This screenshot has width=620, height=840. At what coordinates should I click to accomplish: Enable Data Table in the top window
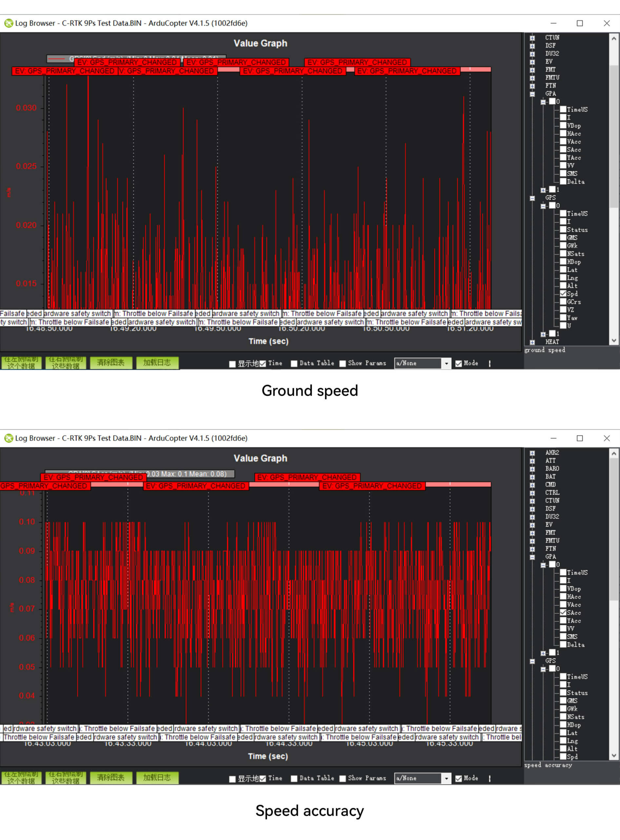(x=294, y=364)
